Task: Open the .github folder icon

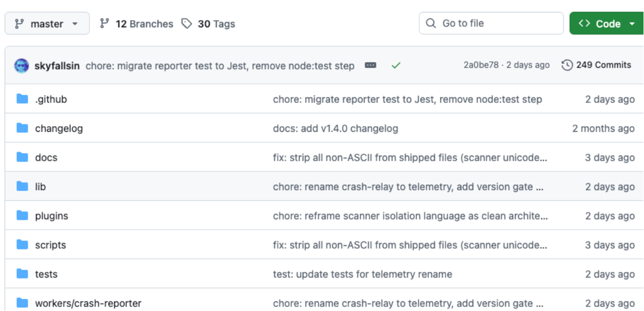Action: 22,99
